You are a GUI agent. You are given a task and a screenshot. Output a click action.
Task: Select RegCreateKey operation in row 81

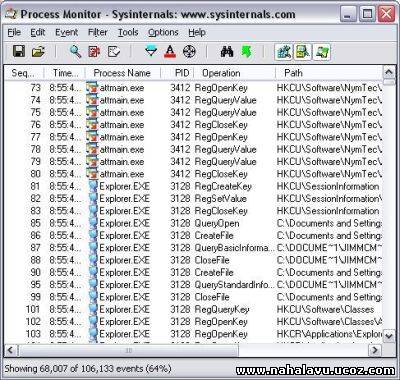223,187
